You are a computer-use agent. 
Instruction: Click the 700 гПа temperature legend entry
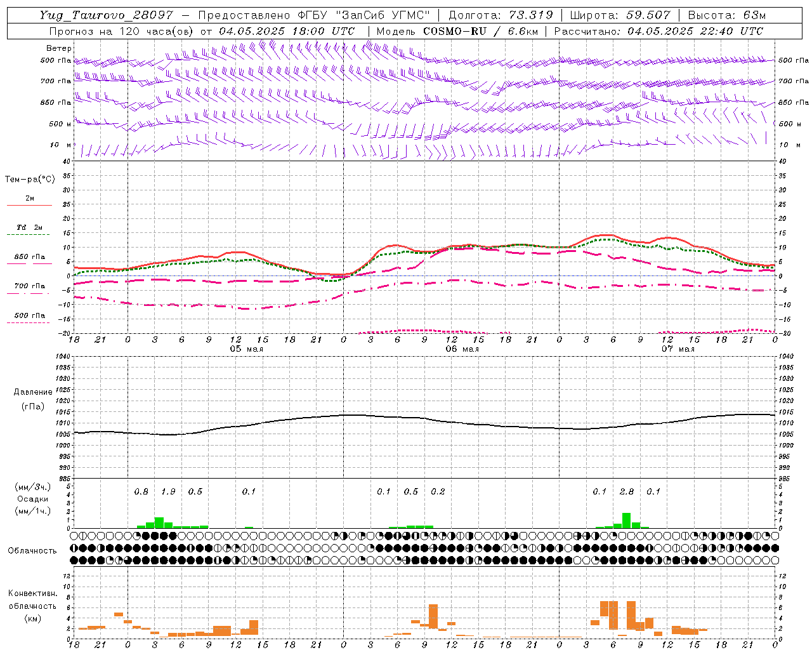tap(30, 286)
